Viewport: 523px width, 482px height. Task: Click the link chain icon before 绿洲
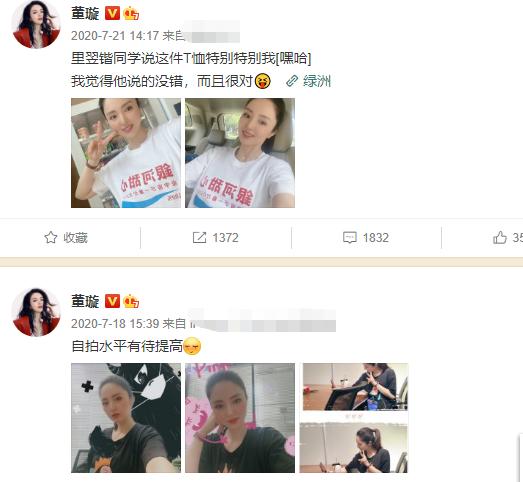pyautogui.click(x=292, y=81)
